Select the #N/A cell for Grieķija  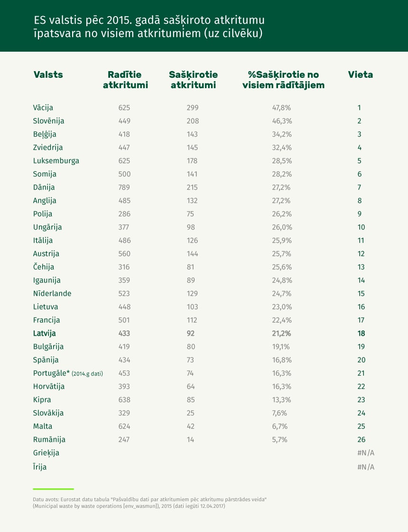[x=366, y=453]
